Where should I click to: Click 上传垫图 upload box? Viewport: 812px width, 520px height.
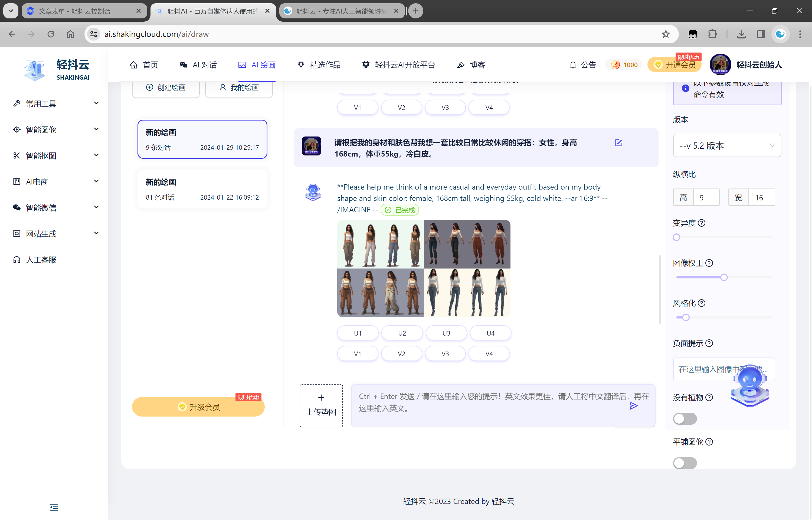[x=321, y=405]
